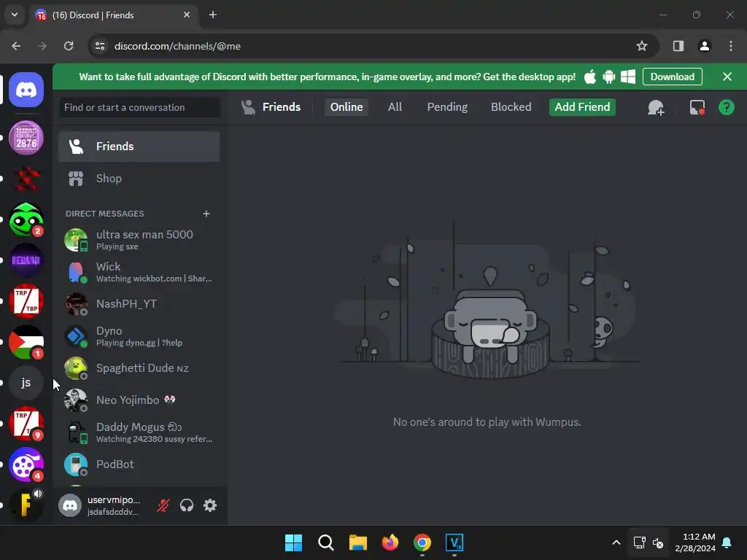Open DM with PodBot
This screenshot has width=747, height=560.
[x=139, y=464]
